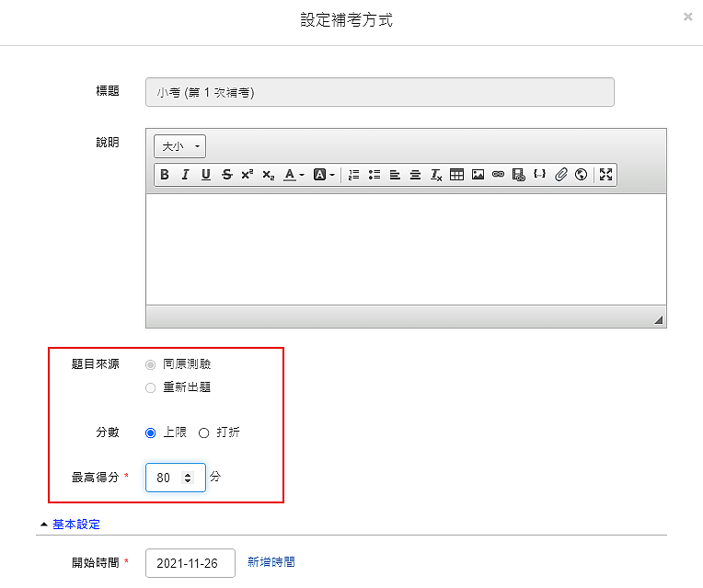This screenshot has width=703, height=588.
Task: Maximize the editor to fullscreen
Action: point(605,175)
